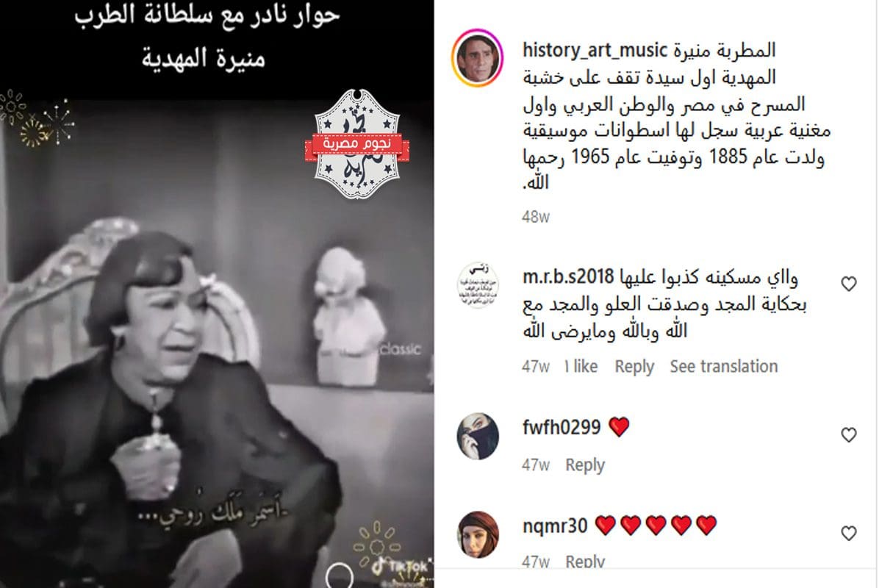Image resolution: width=882 pixels, height=588 pixels.
Task: Reply to the m.r.b.s2018 comment
Action: [634, 366]
